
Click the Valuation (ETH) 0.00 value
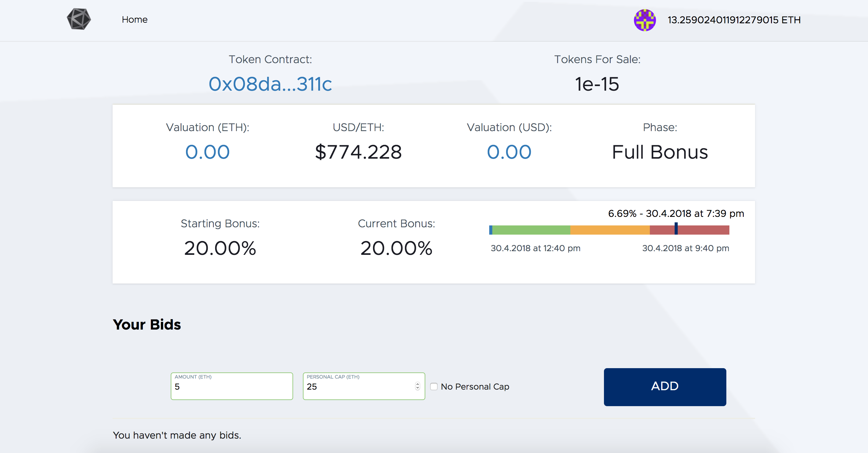click(207, 152)
